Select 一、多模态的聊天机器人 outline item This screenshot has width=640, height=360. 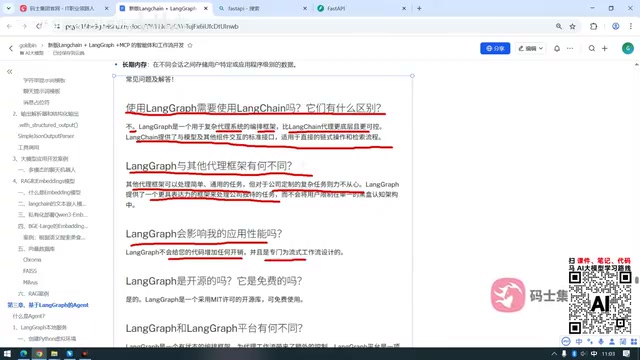tap(47, 170)
